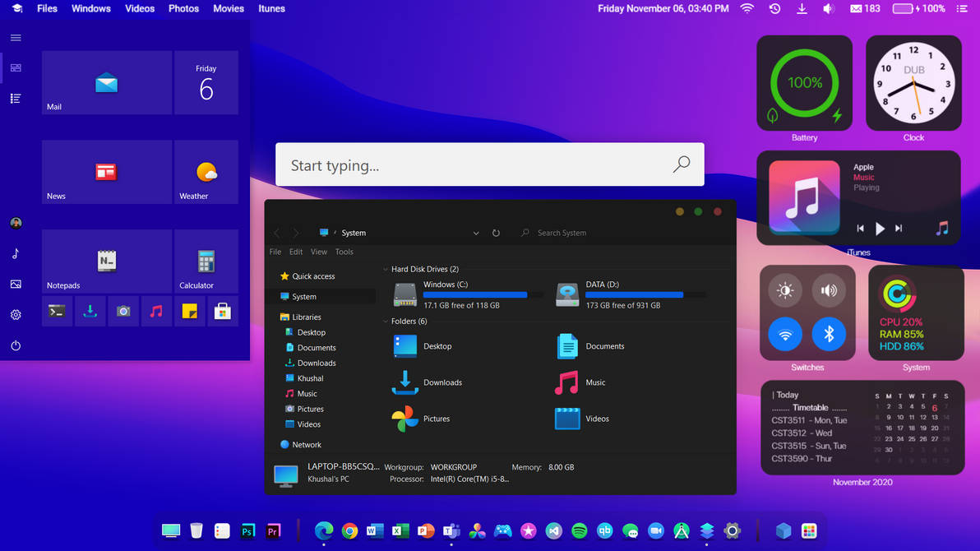Open the File menu in explorer
Screen dimensions: 980x551
point(275,252)
